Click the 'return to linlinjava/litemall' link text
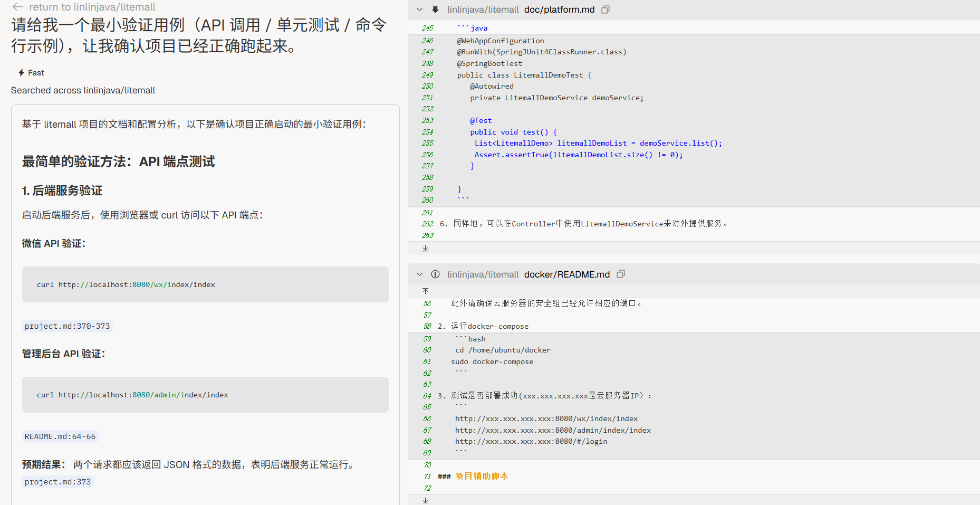Viewport: 980px width, 505px height. click(x=92, y=7)
